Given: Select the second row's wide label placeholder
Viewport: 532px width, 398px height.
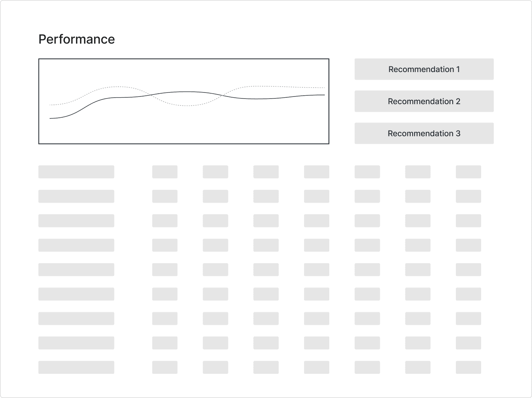Looking at the screenshot, I should click(76, 196).
